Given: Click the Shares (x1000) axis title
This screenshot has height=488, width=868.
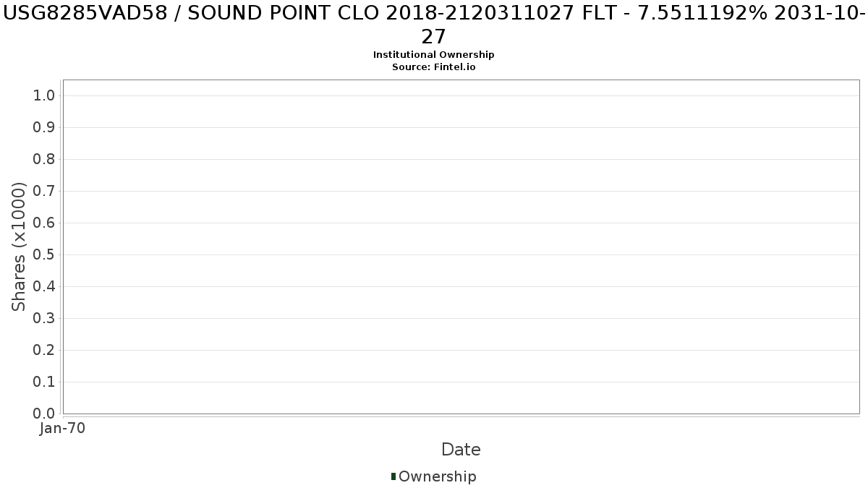Looking at the screenshot, I should 20,247.
